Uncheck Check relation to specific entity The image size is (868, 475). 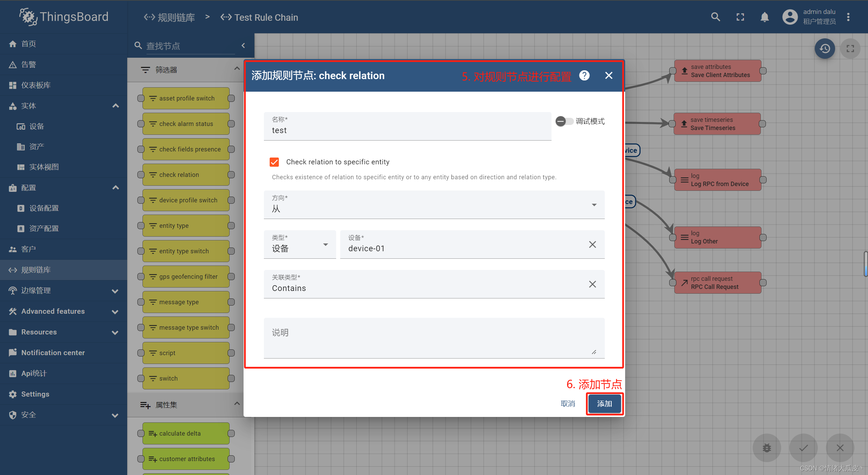click(x=274, y=162)
